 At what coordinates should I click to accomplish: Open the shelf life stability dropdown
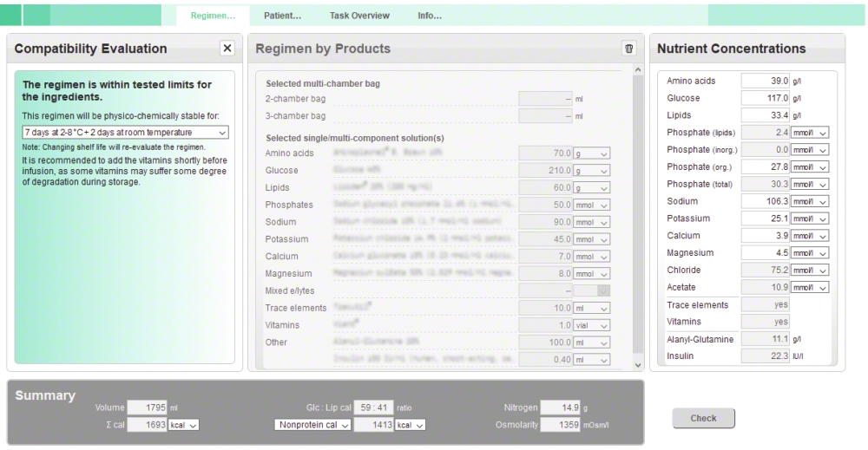[x=125, y=132]
